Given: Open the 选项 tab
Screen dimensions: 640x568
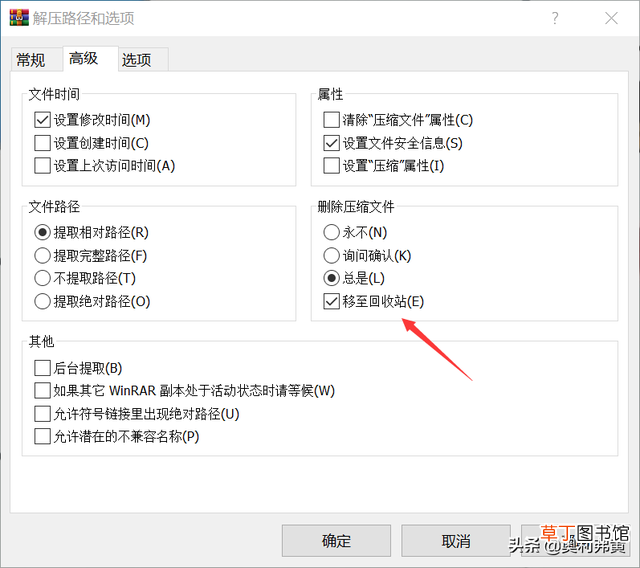Looking at the screenshot, I should click(x=143, y=60).
